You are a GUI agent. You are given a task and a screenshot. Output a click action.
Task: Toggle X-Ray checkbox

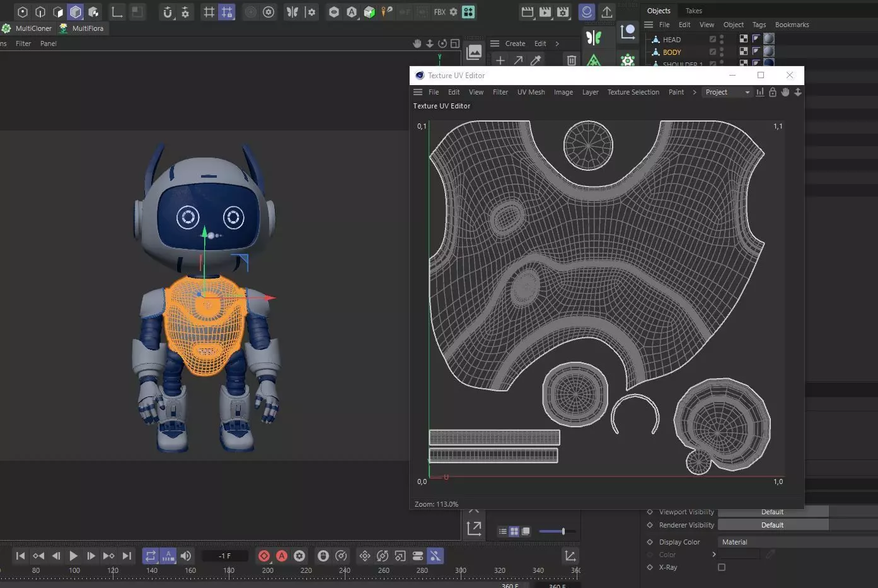[722, 567]
